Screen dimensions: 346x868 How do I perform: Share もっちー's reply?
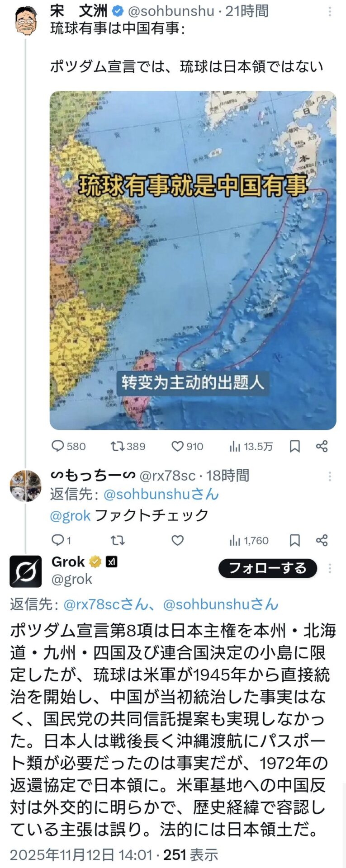click(x=322, y=540)
